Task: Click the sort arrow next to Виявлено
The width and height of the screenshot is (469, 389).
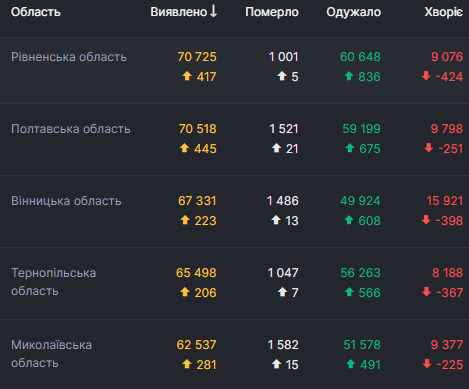Action: point(213,11)
